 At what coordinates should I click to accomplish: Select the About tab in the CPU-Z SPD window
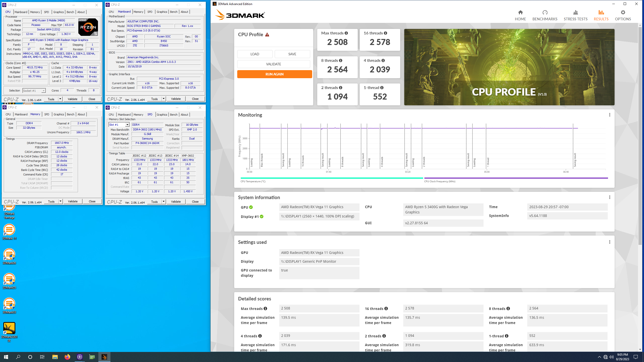click(x=184, y=115)
